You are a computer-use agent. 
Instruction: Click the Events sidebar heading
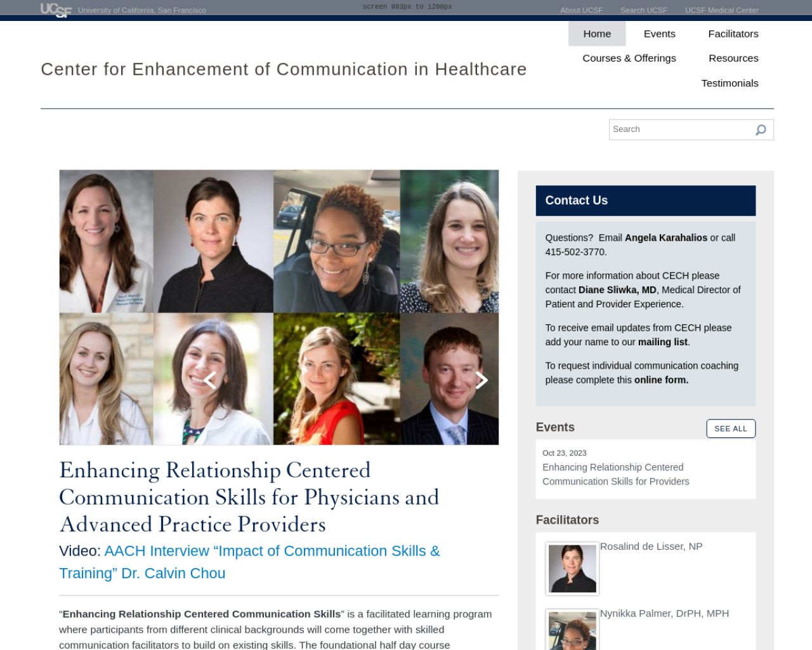point(555,427)
